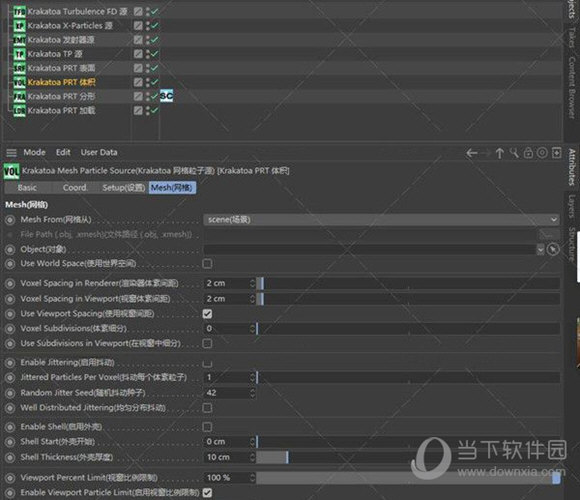The height and width of the screenshot is (500, 580).
Task: Open the Takes side tab
Action: (572, 37)
